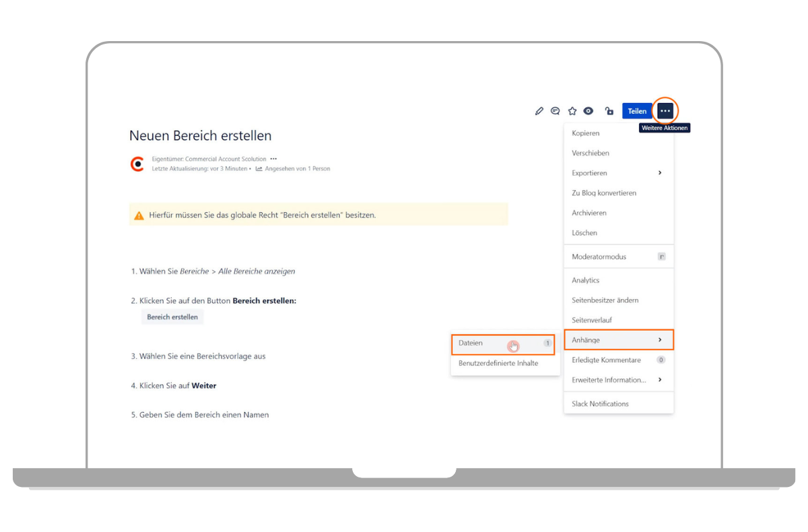Open the ellipsis next to page owner
This screenshot has width=808, height=532.
273,159
